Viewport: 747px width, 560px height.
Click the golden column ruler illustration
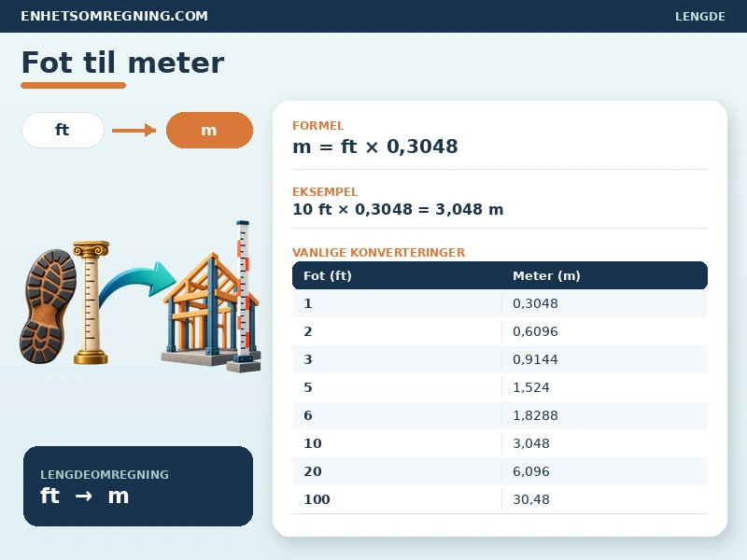pos(91,302)
